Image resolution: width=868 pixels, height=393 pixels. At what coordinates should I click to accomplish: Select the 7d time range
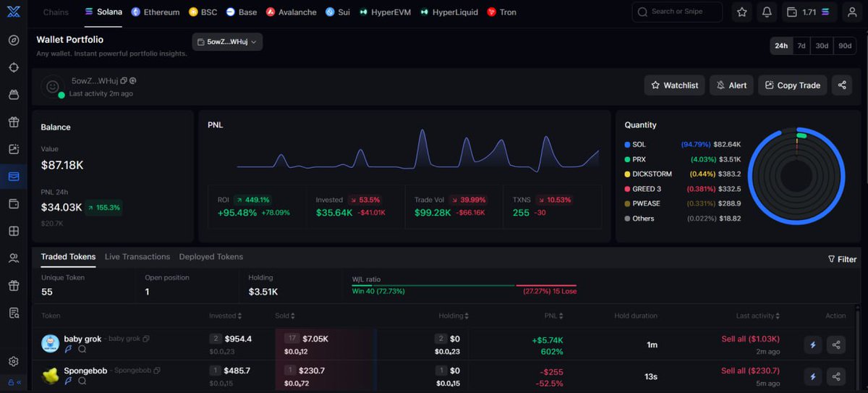(x=801, y=46)
